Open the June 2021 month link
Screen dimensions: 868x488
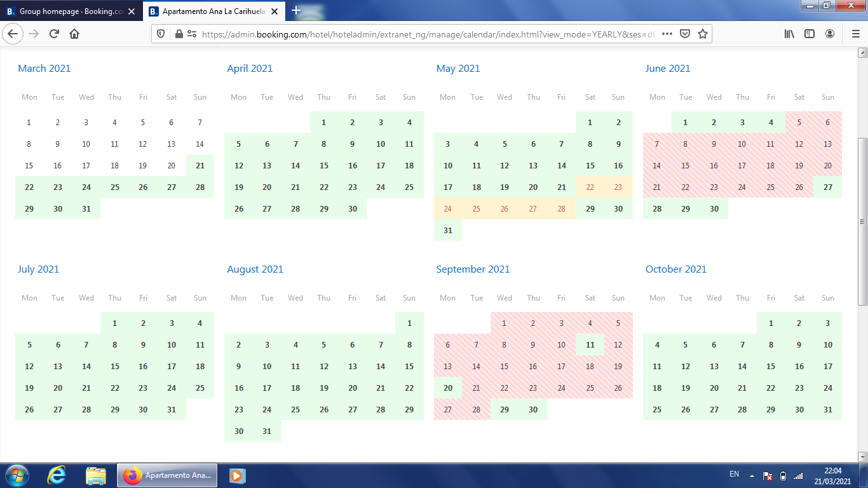667,69
